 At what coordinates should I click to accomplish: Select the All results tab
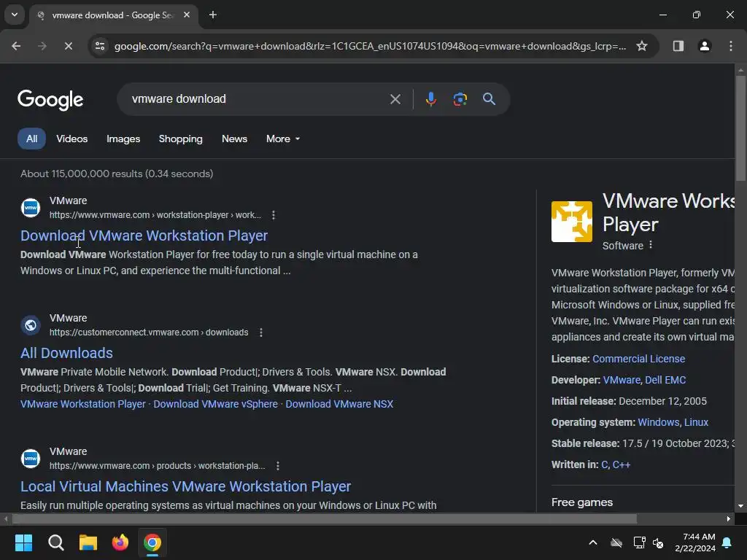[31, 139]
